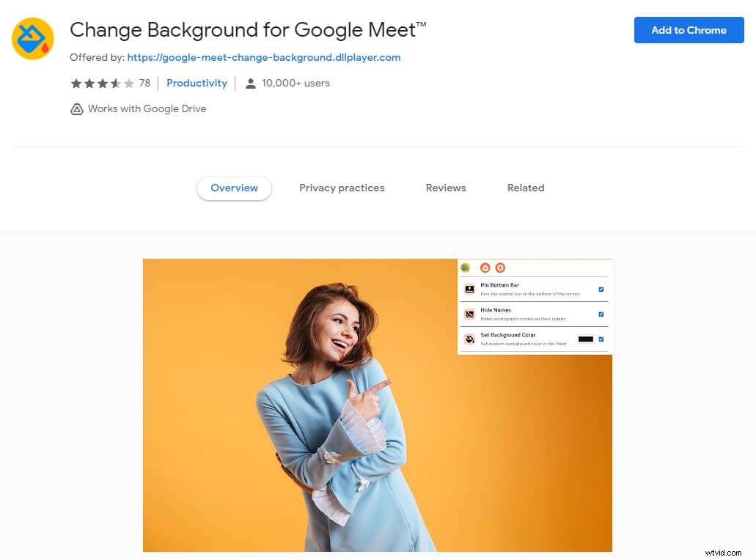
Task: Click the users count person icon
Action: [x=250, y=83]
